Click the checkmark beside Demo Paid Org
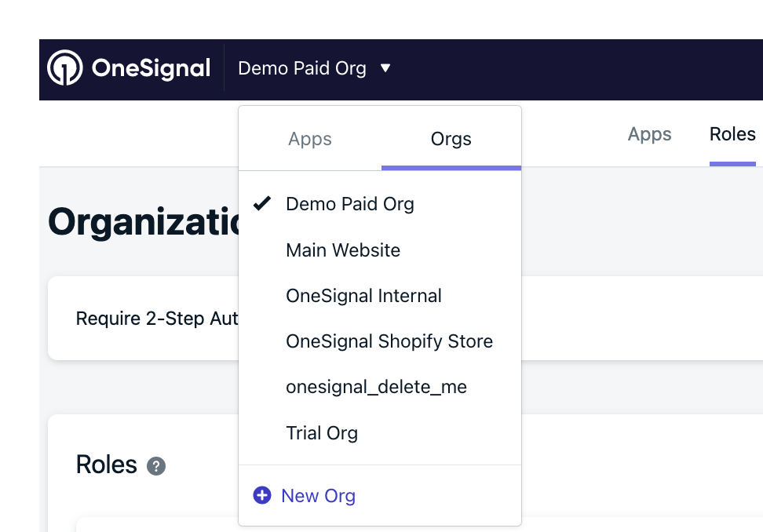Viewport: 763px width, 532px height. coord(262,203)
